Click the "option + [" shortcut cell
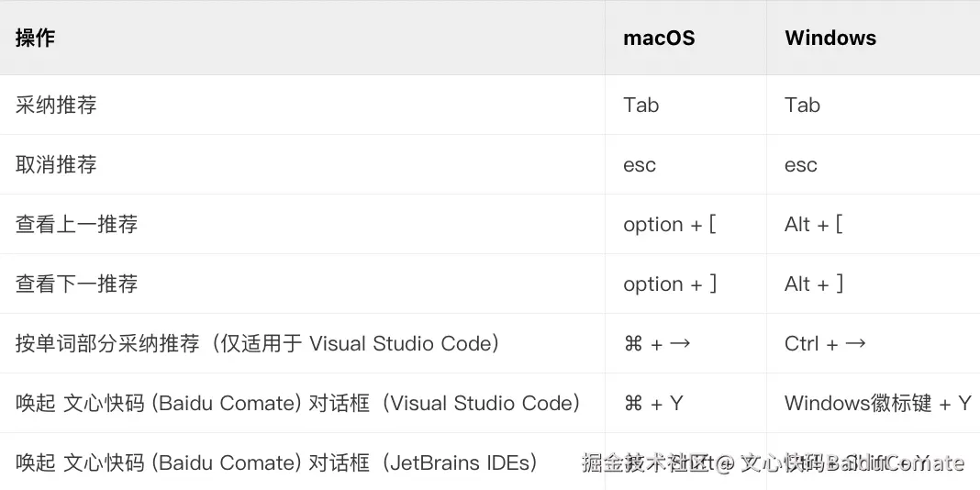The width and height of the screenshot is (980, 490). click(669, 225)
